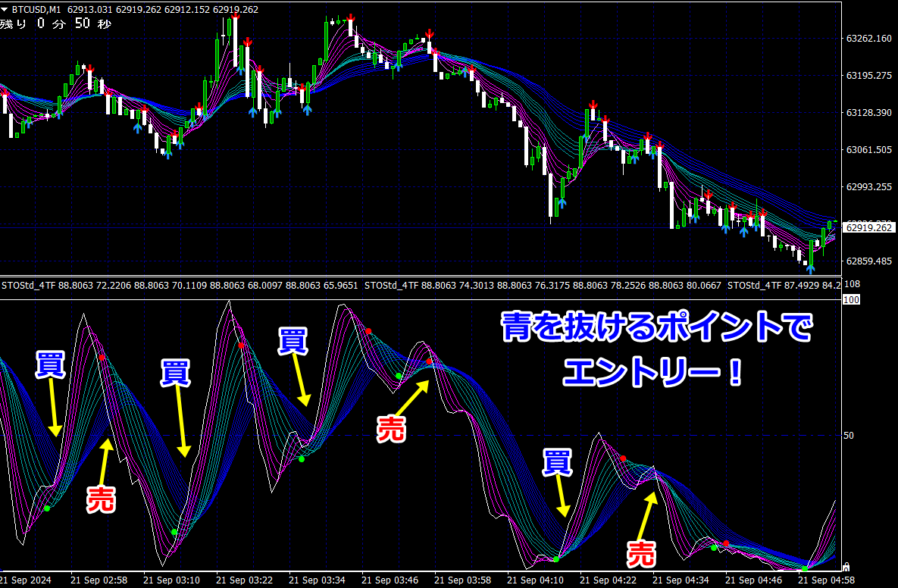This screenshot has width=898, height=588.
Task: Click time axis label 21 Sep 03:34
Action: click(317, 580)
